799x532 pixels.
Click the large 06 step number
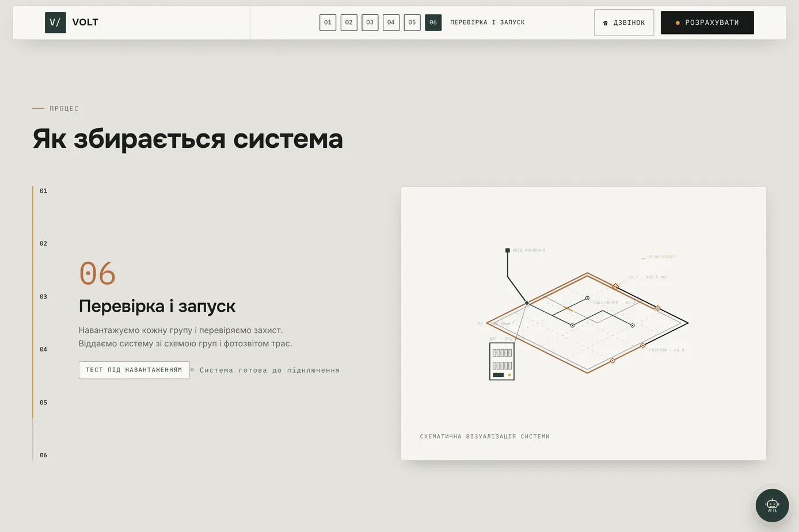click(x=97, y=274)
